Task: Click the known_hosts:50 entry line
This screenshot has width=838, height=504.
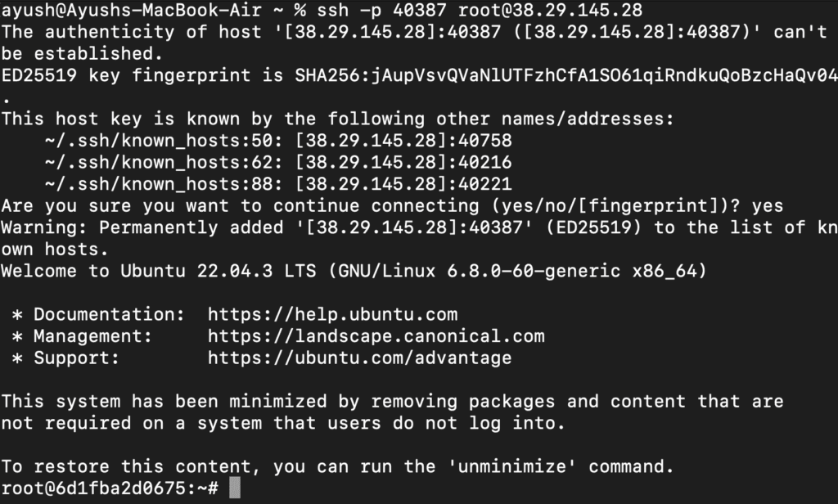Action: click(278, 141)
